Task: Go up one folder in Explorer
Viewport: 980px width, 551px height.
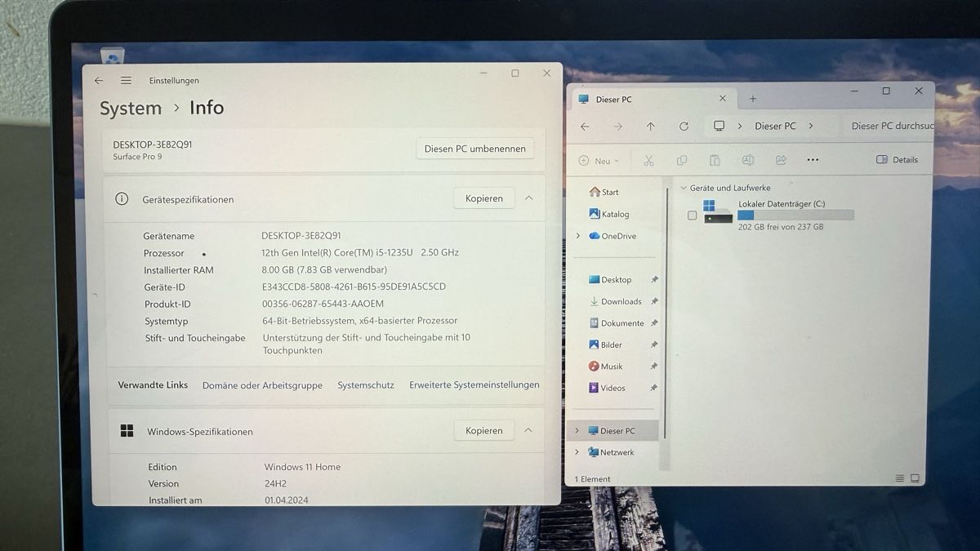Action: 650,127
